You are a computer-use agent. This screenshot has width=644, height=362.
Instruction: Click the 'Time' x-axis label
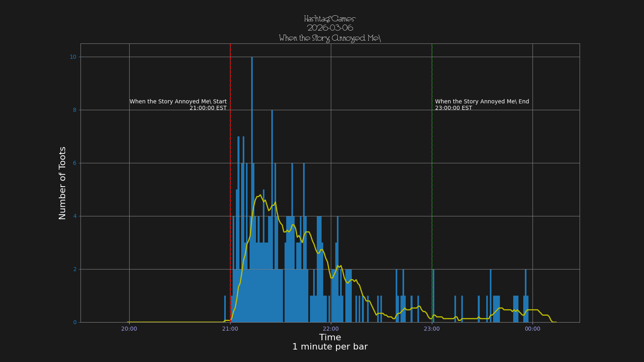pyautogui.click(x=330, y=337)
